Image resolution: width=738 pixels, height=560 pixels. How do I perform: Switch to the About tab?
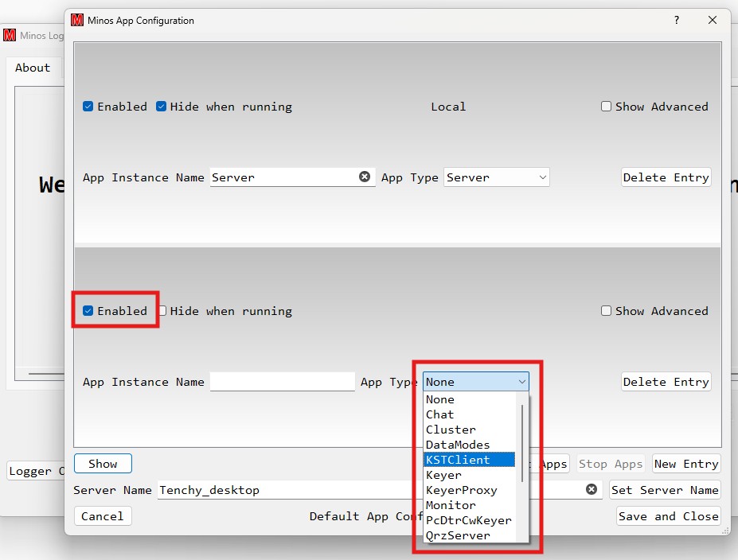click(33, 68)
